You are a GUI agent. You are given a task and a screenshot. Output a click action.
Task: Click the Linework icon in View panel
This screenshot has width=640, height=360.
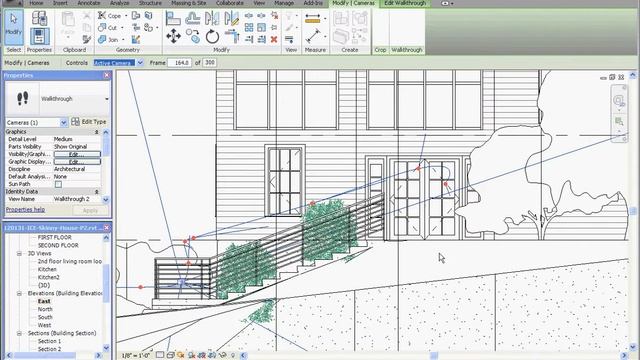(289, 39)
